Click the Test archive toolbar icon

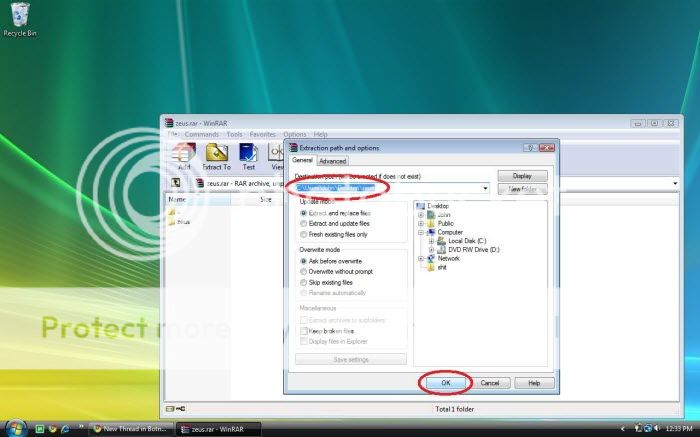[248, 156]
